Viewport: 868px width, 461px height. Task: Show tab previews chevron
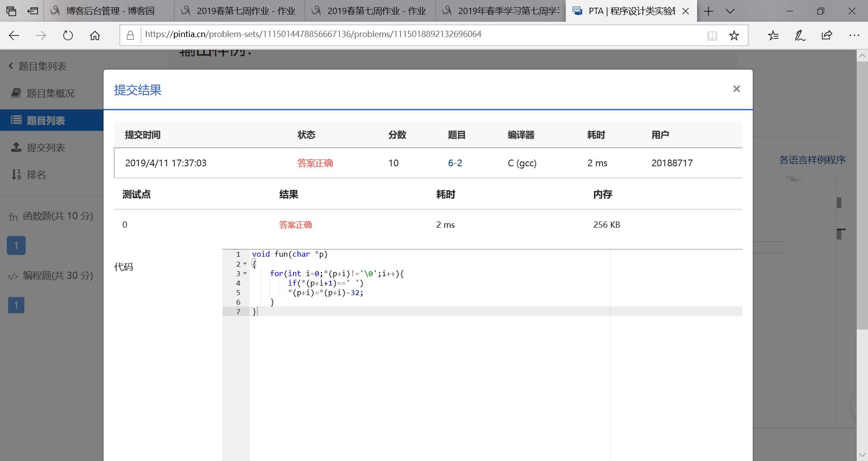tap(730, 11)
